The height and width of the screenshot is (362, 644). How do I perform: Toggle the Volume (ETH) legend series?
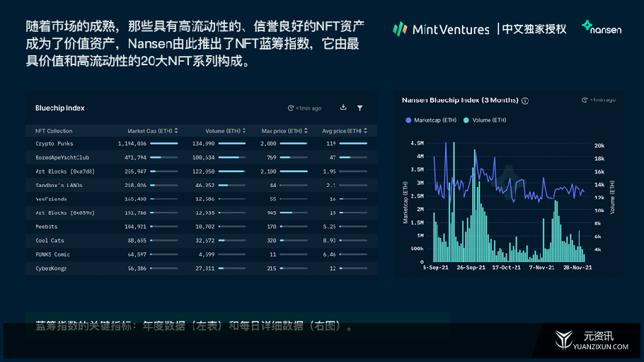click(x=485, y=120)
